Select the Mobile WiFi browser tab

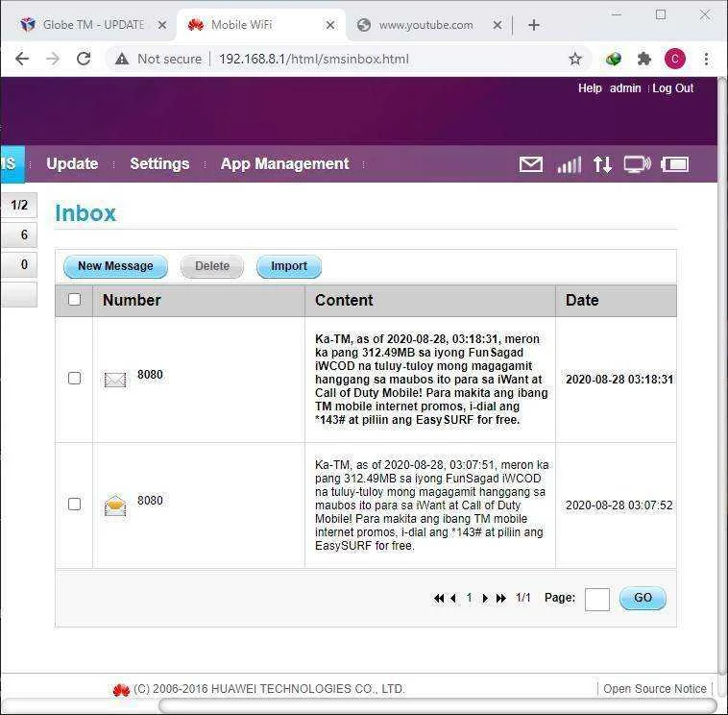(x=260, y=25)
